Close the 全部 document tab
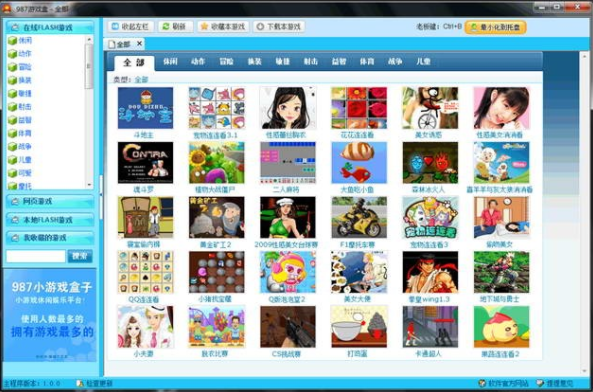Screen dimensions: 593x392 click(x=139, y=44)
